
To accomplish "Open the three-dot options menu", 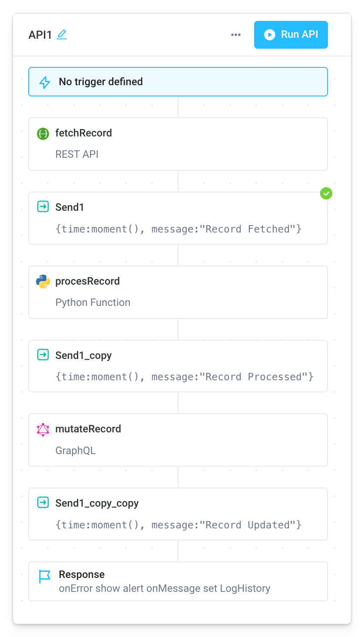I will click(236, 35).
